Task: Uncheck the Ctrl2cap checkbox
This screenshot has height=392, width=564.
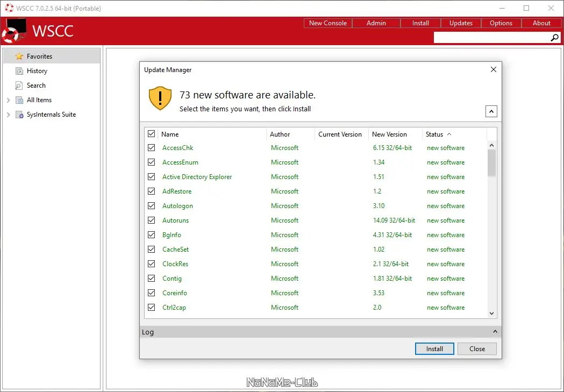Action: (x=152, y=308)
